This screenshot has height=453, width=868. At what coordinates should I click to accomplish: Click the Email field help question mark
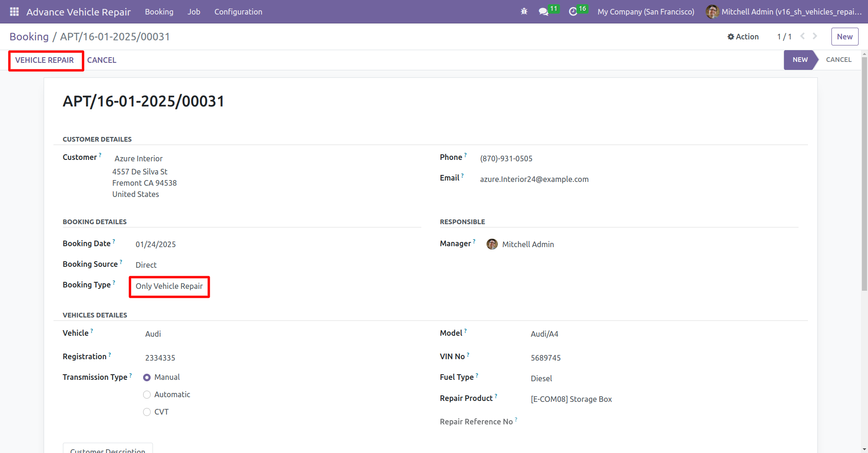pos(462,175)
